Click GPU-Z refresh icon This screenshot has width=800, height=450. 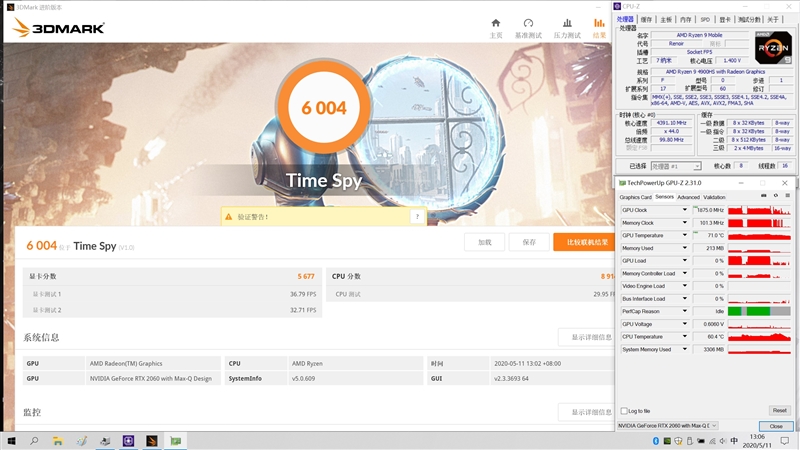776,196
